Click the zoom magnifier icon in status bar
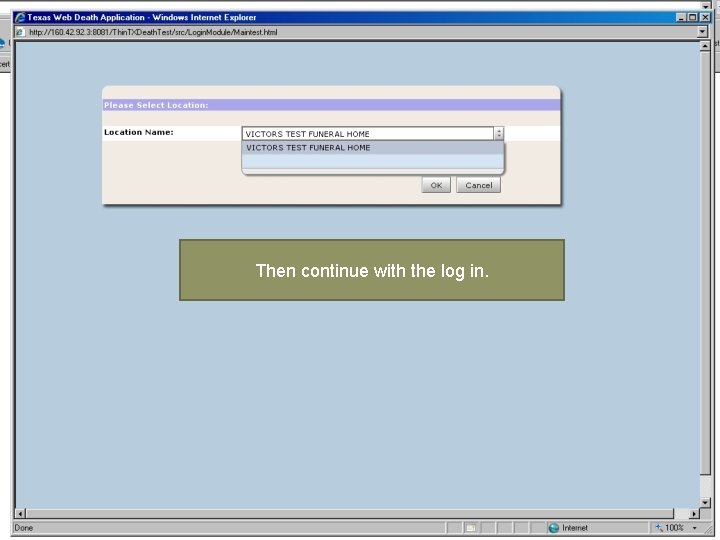Viewport: 720px width, 540px height. [x=659, y=528]
